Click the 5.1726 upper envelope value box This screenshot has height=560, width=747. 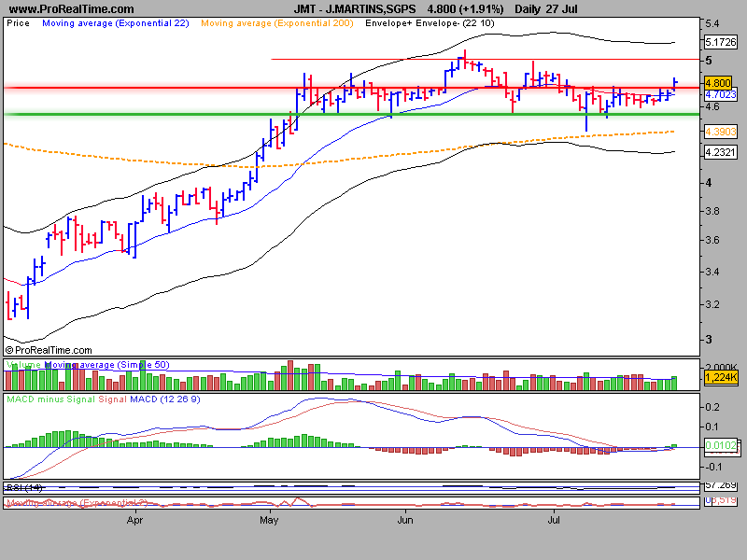(720, 42)
